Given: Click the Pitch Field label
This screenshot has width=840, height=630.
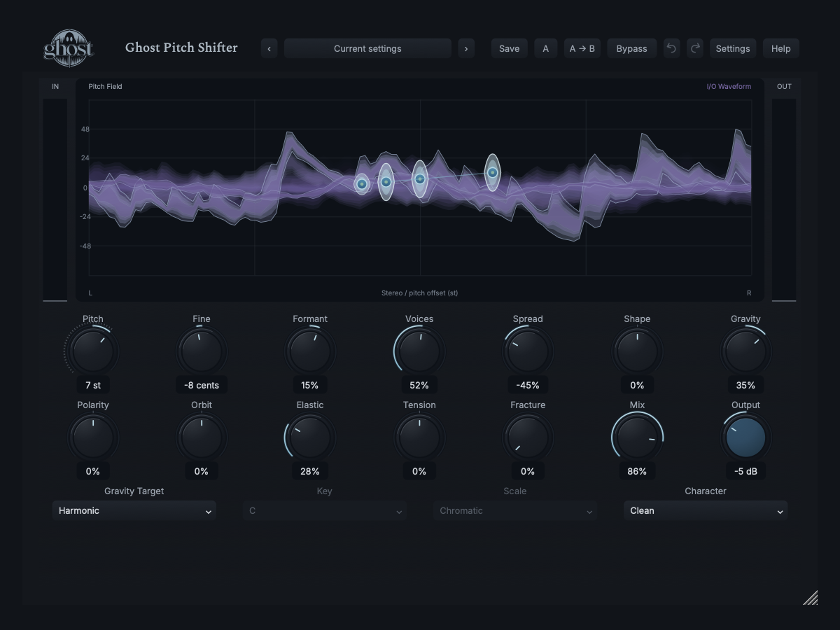Looking at the screenshot, I should click(x=105, y=87).
